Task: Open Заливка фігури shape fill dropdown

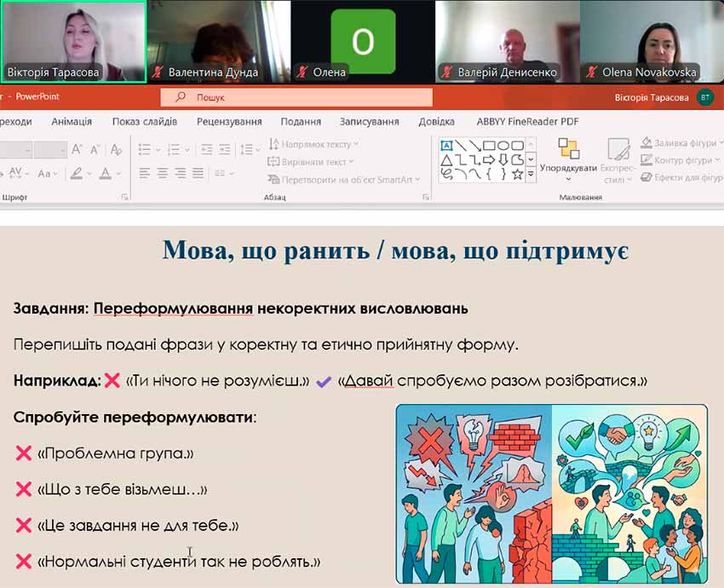Action: click(680, 142)
